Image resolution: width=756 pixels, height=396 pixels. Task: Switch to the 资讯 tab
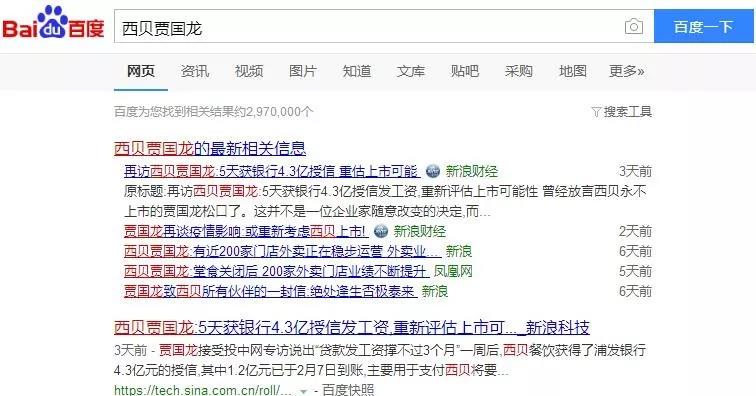195,71
